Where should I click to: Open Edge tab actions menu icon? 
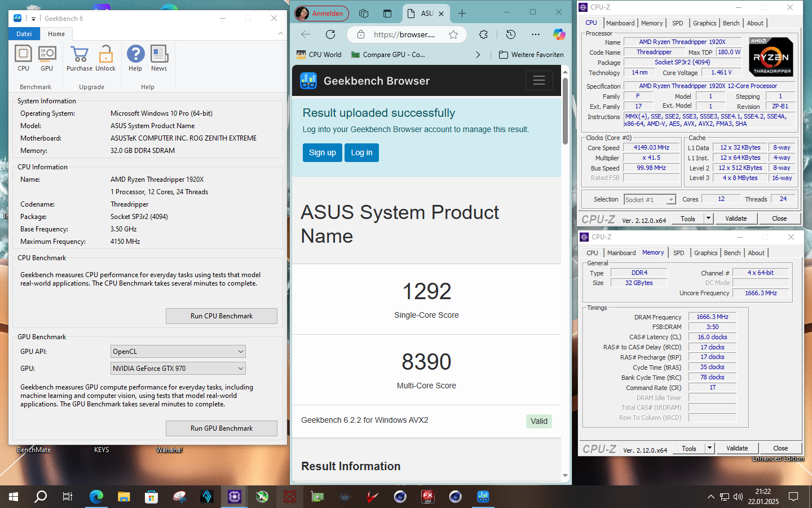pyautogui.click(x=387, y=14)
